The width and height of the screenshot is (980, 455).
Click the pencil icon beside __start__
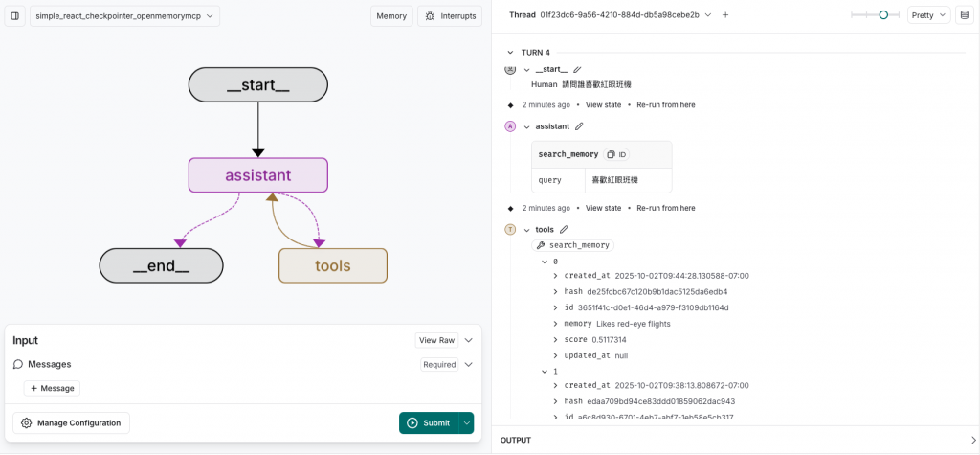(577, 70)
